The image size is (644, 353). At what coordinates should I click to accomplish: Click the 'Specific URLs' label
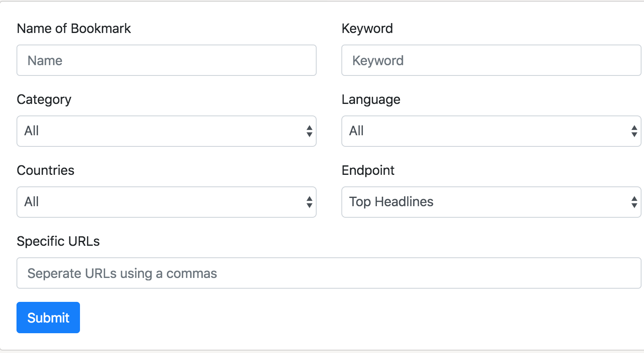(x=58, y=241)
